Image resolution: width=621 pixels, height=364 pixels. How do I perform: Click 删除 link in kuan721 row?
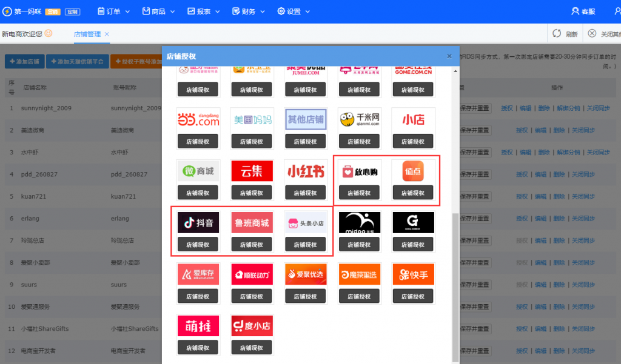559,196
